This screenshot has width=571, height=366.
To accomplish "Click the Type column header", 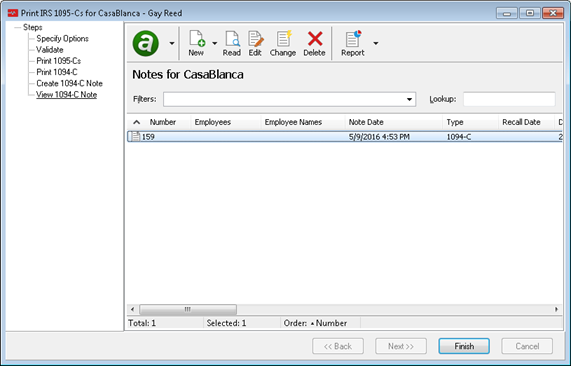I will point(455,122).
